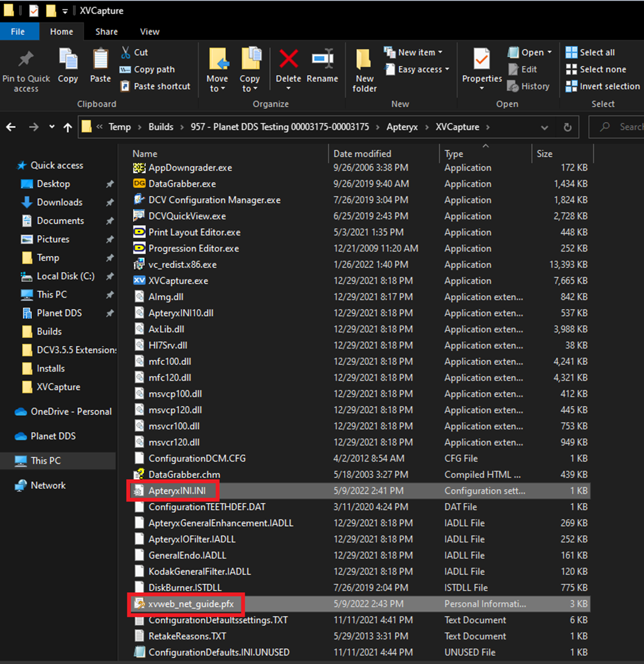Click the Paste clipboard icon

point(100,59)
